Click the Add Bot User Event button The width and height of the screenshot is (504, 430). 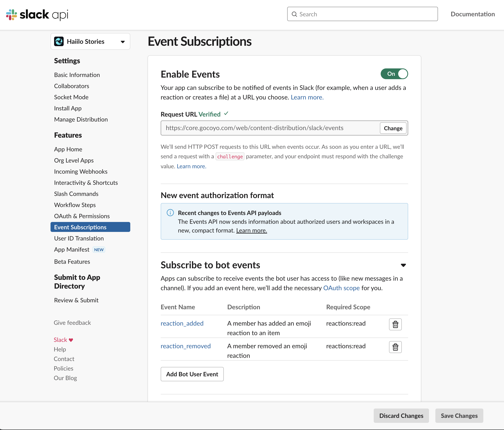pyautogui.click(x=192, y=374)
